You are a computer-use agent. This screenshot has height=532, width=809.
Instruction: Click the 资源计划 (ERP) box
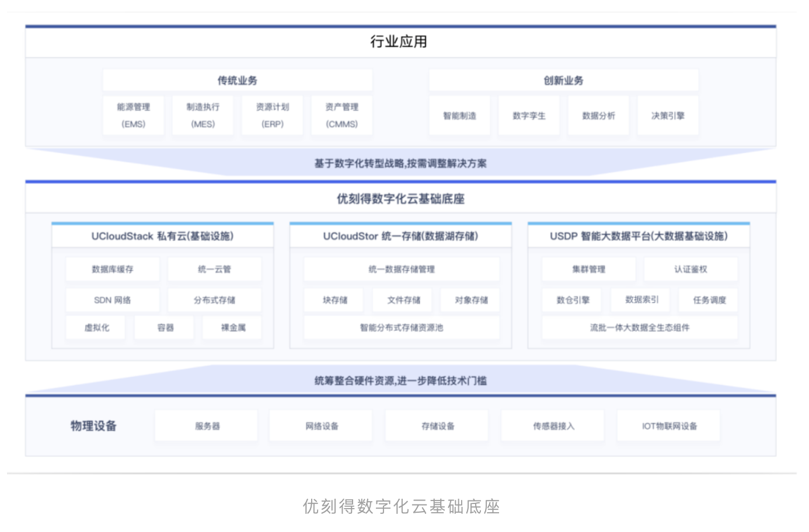[x=272, y=116]
